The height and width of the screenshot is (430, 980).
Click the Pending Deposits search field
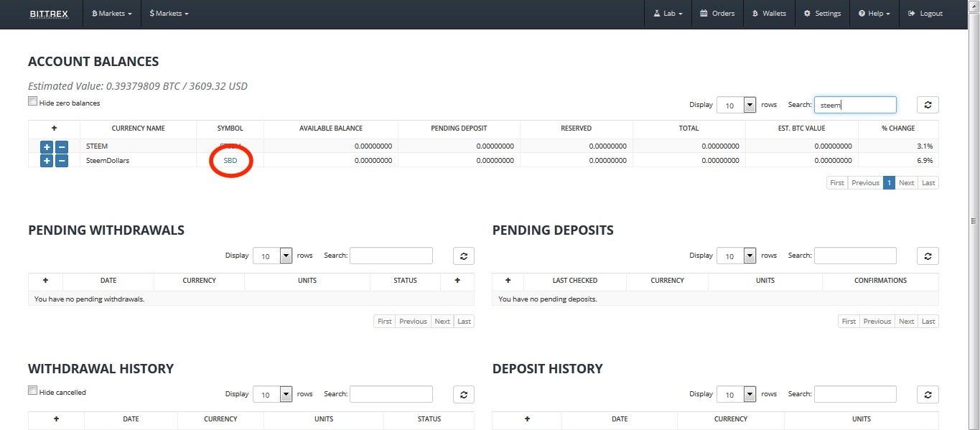pyautogui.click(x=855, y=256)
